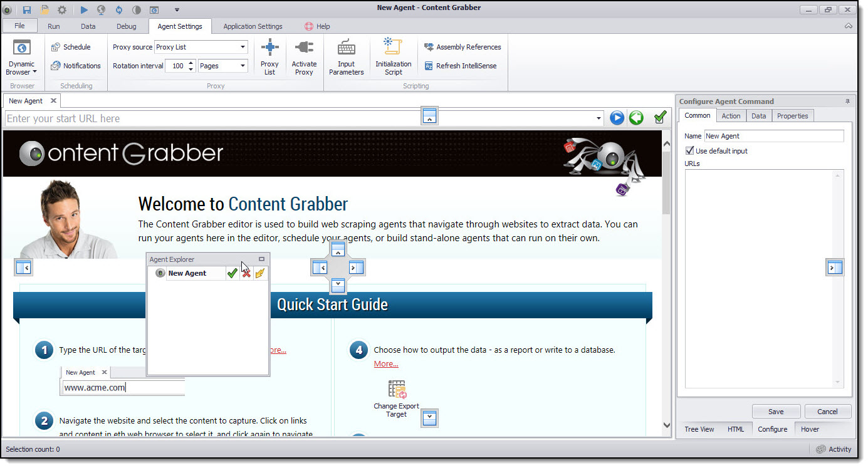The height and width of the screenshot is (468, 868).
Task: Click the blue refresh arrows icon
Action: coord(119,9)
